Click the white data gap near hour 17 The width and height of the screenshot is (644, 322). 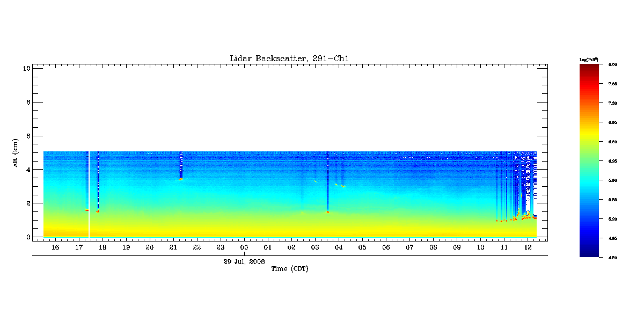tap(89, 194)
